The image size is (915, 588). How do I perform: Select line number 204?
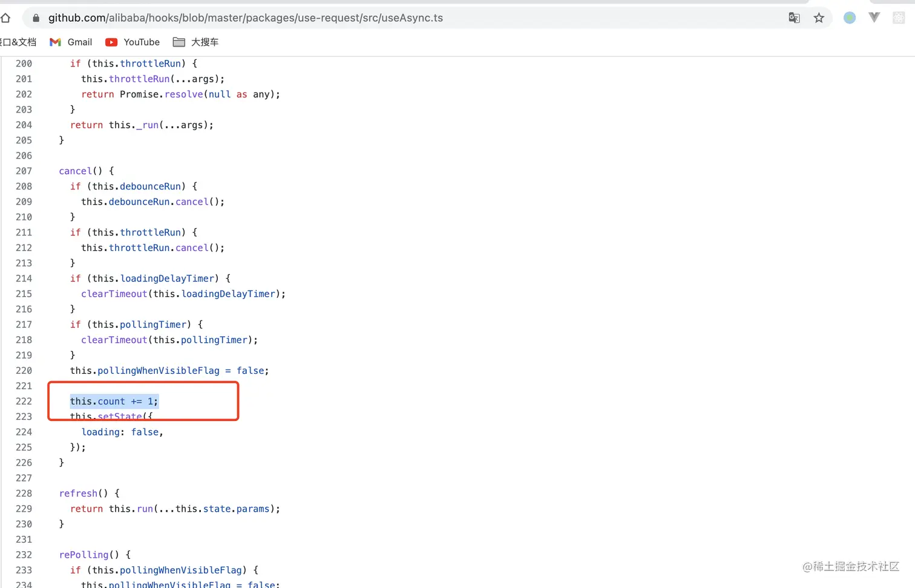point(24,125)
